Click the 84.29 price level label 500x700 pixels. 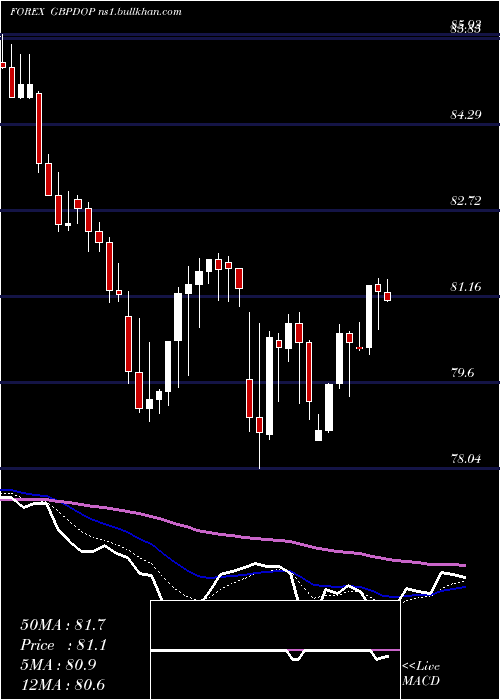click(466, 115)
